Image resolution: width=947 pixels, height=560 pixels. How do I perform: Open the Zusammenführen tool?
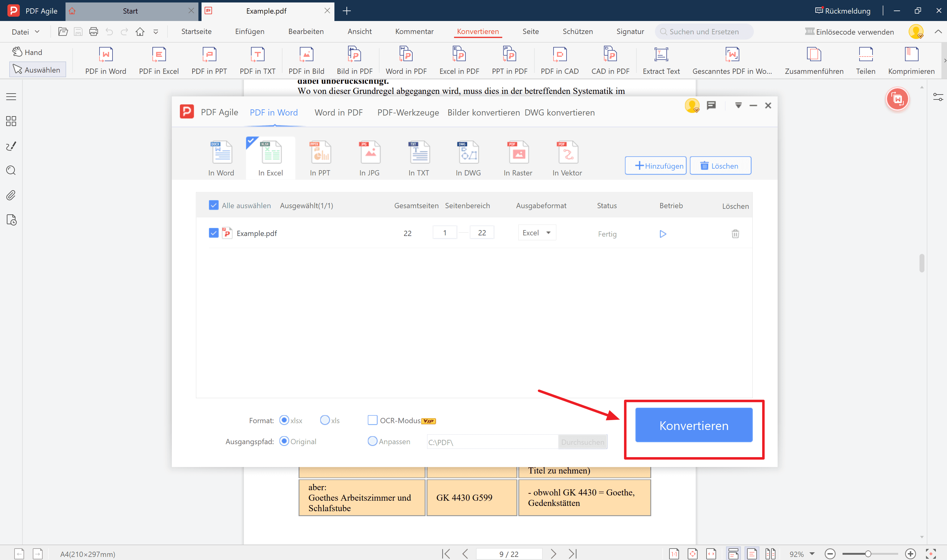click(x=814, y=60)
